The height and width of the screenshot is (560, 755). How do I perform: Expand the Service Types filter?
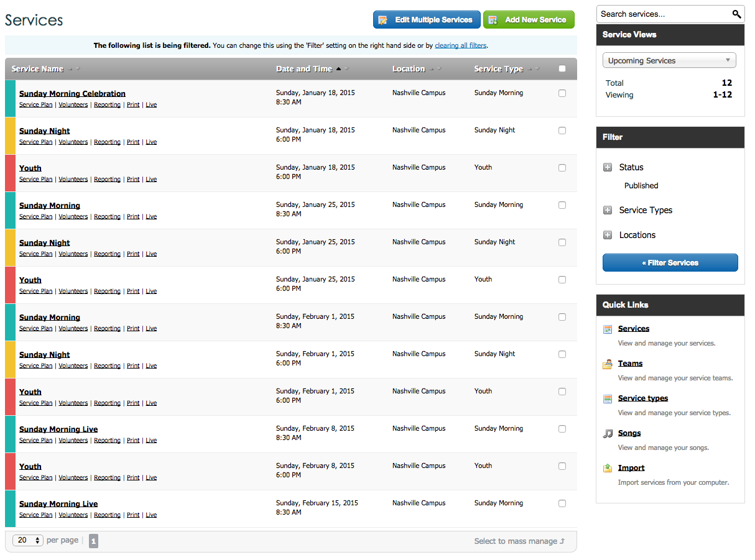point(608,211)
